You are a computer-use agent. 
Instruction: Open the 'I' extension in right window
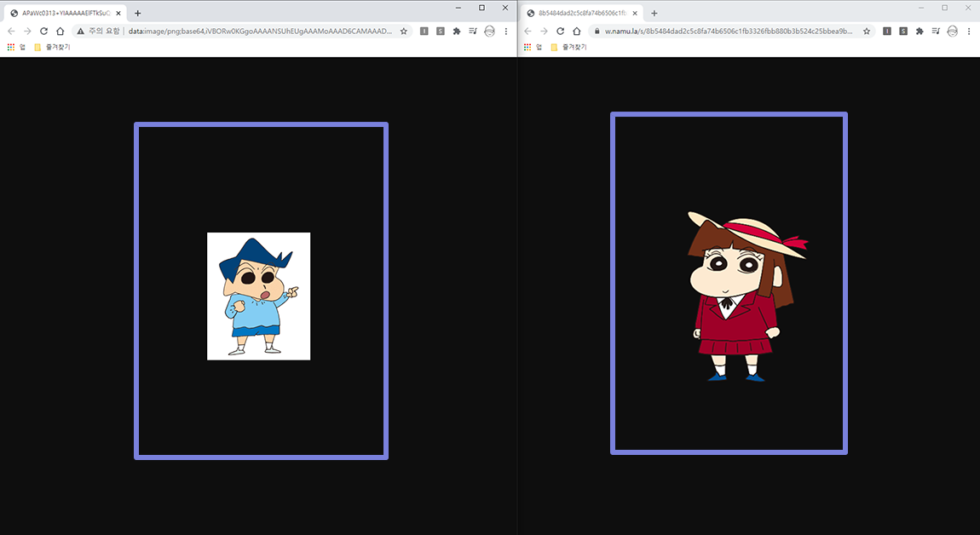click(x=887, y=32)
